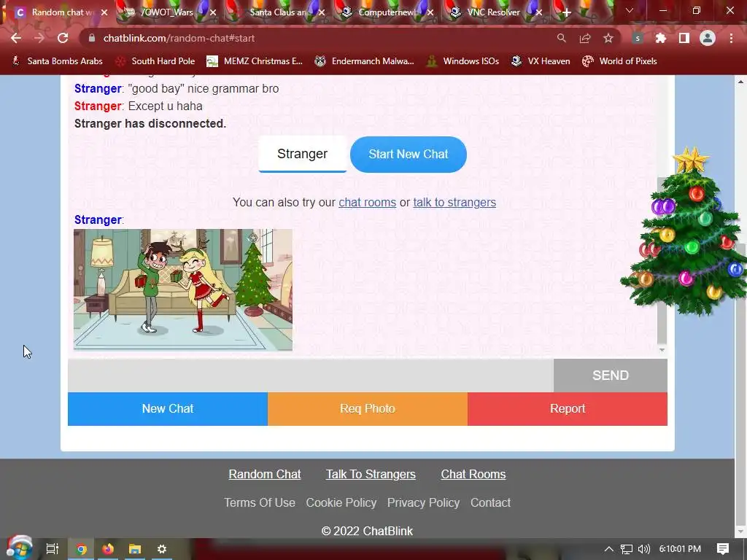The height and width of the screenshot is (560, 747).
Task: Close the VNC Resolver tab
Action: [x=539, y=12]
